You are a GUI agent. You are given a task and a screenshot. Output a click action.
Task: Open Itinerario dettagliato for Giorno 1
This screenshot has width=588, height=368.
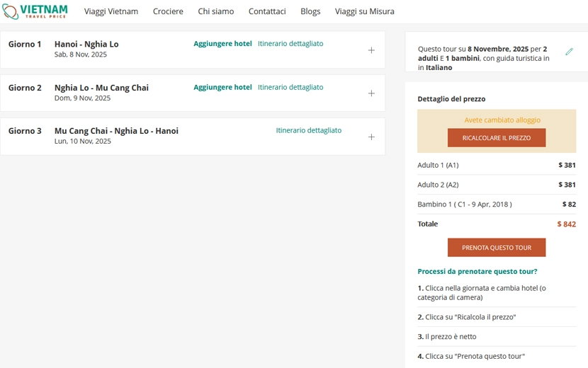click(x=290, y=44)
